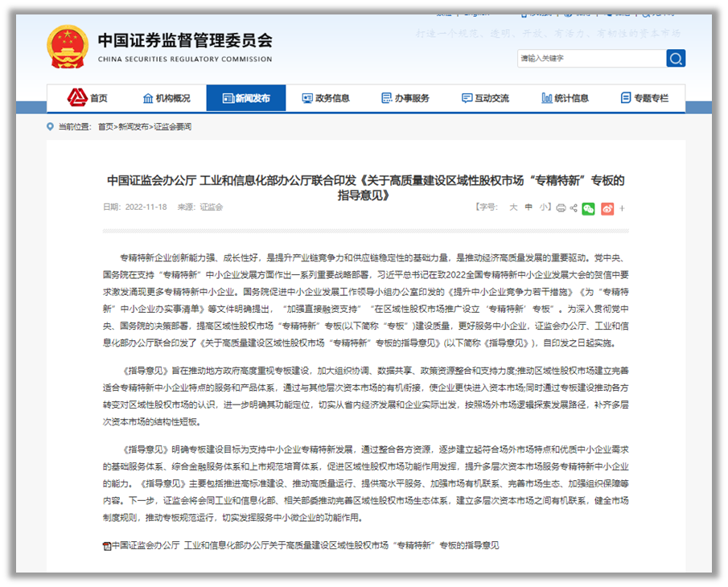Click the monitor icon beside 政务信息
This screenshot has height=587, width=728.
tap(307, 98)
